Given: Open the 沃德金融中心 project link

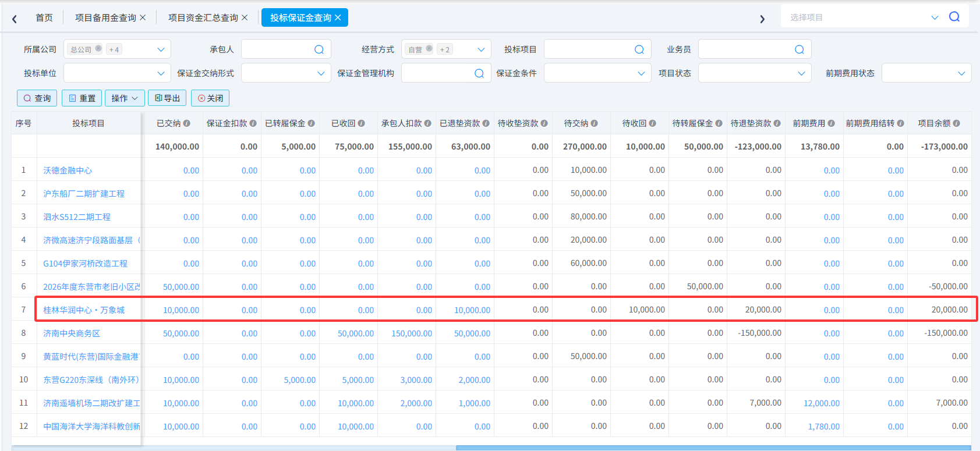Looking at the screenshot, I should [68, 171].
